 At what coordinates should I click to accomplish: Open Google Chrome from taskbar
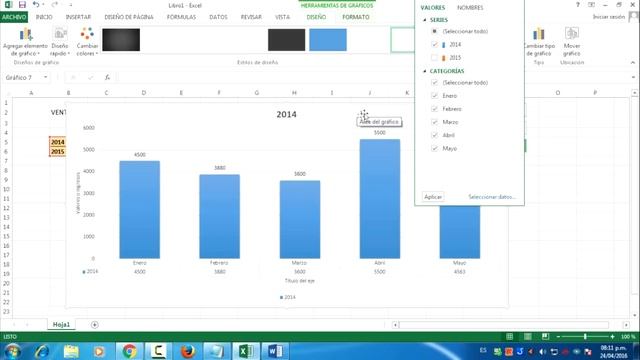129,351
